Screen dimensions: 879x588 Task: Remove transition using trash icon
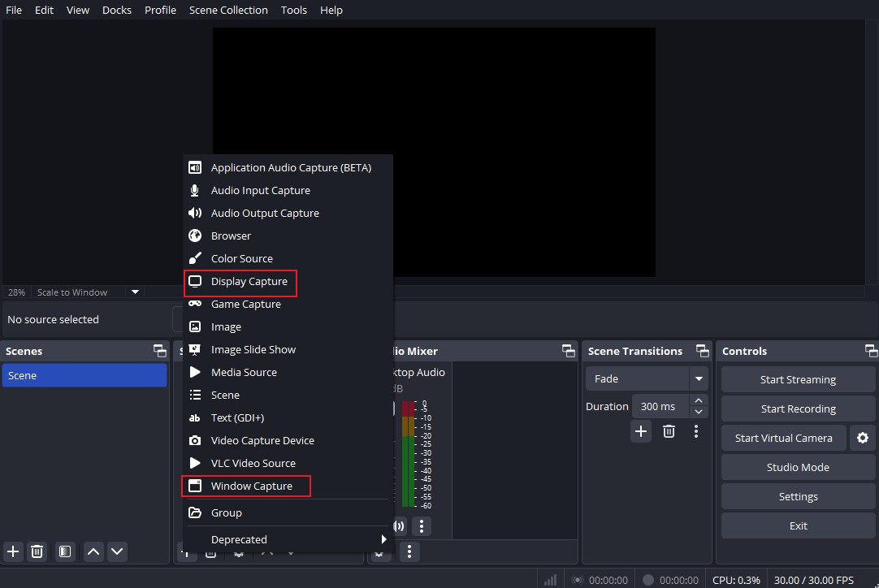pos(669,431)
